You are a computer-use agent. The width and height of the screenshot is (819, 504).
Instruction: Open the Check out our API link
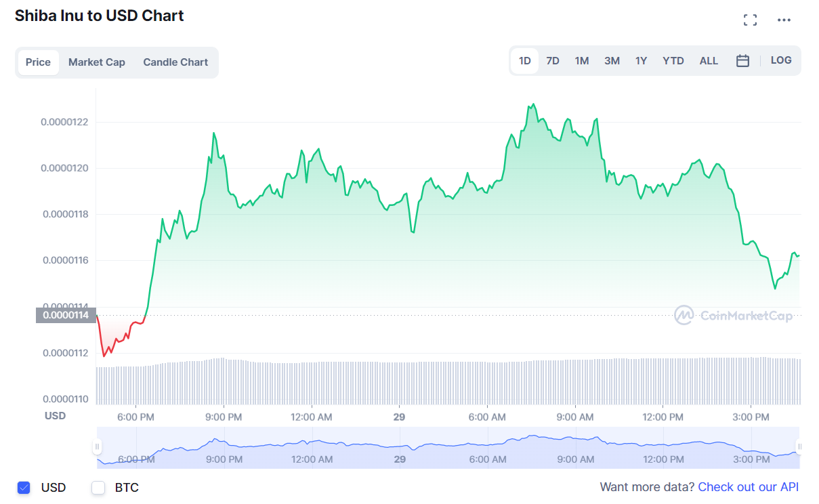pos(749,487)
